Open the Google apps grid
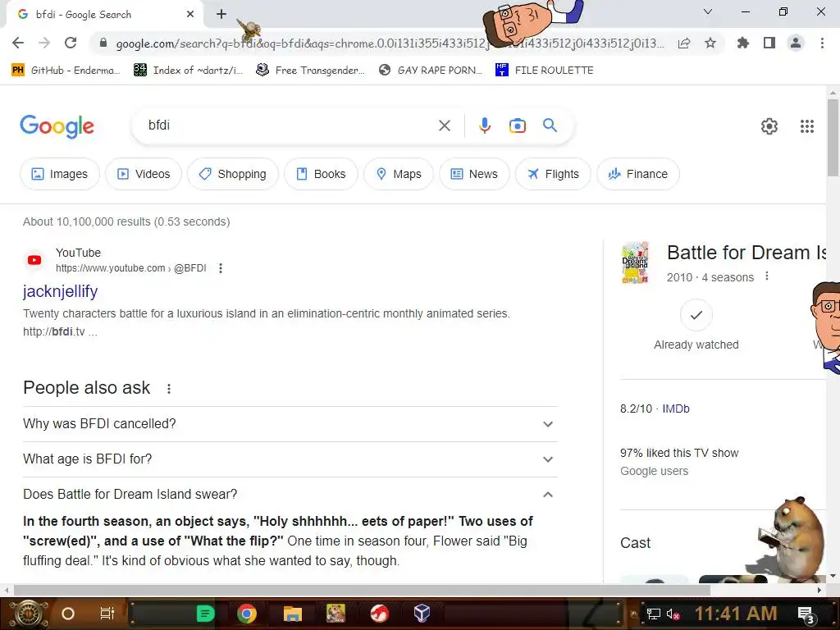The height and width of the screenshot is (630, 840). (x=807, y=126)
